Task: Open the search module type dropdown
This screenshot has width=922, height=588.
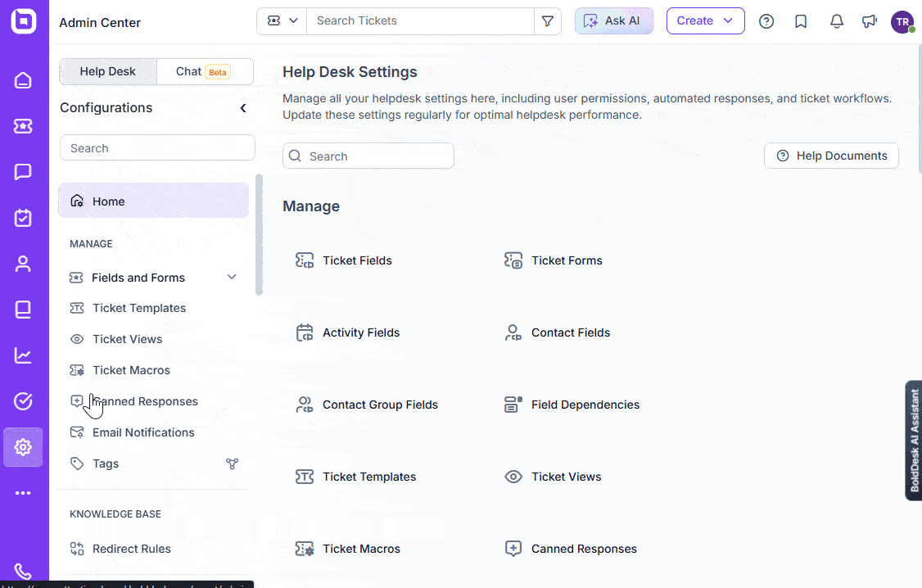Action: point(282,21)
